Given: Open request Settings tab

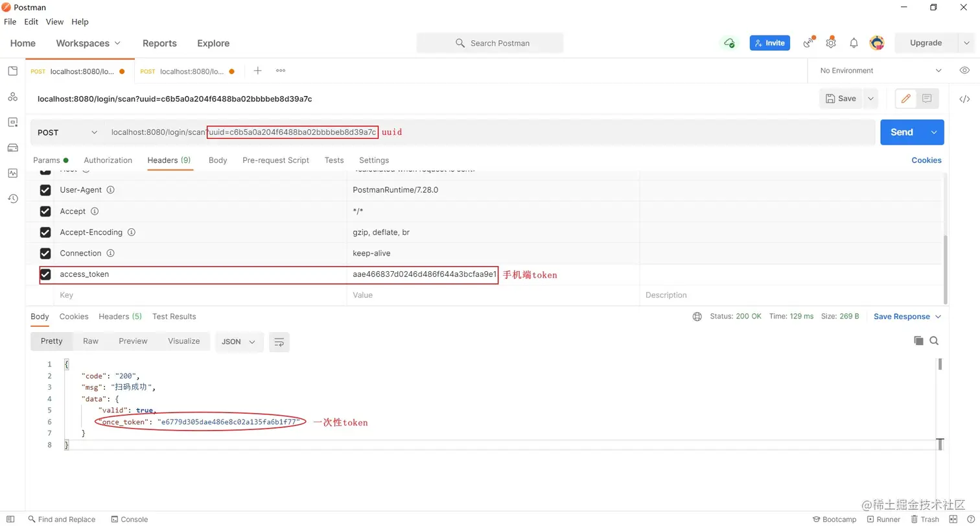Looking at the screenshot, I should click(374, 160).
